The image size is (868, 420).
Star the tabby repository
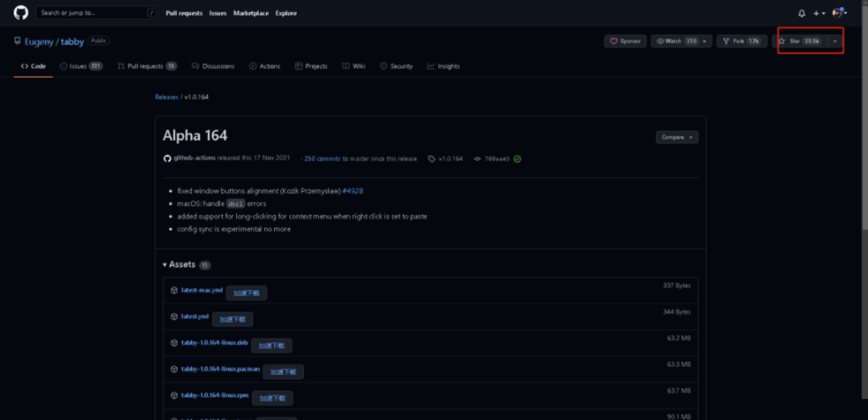tap(800, 41)
